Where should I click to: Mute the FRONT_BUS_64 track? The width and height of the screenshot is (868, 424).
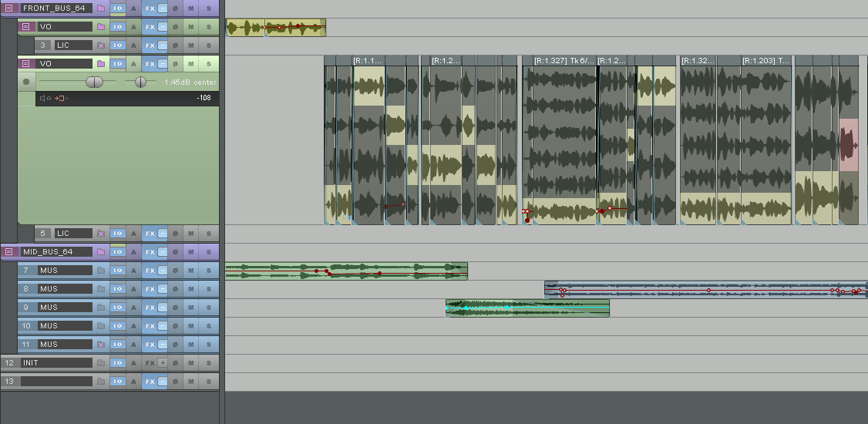click(x=191, y=8)
